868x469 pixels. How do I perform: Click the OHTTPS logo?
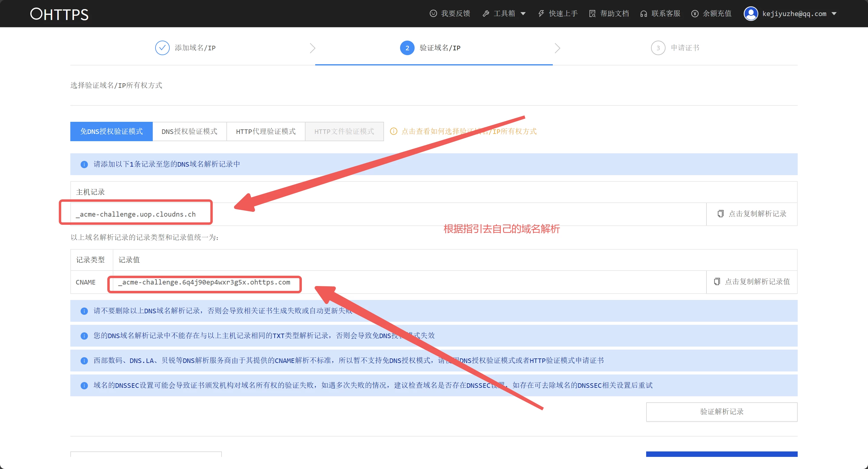click(59, 14)
